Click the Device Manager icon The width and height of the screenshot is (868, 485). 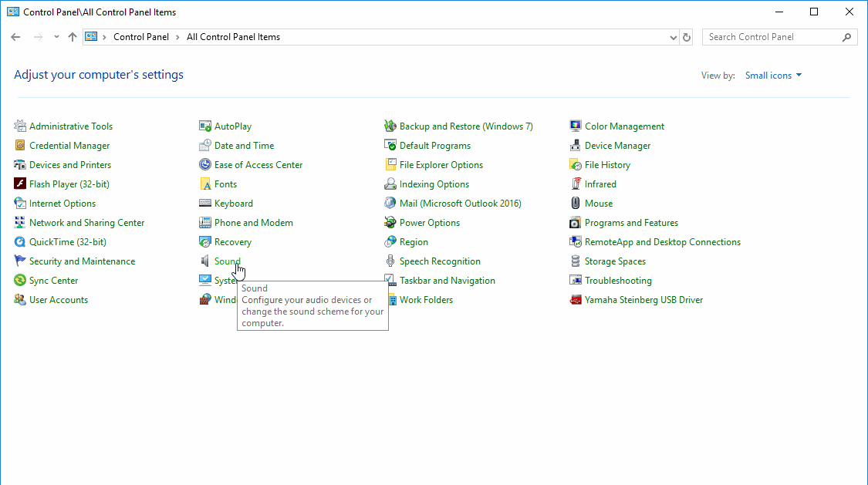pyautogui.click(x=576, y=146)
